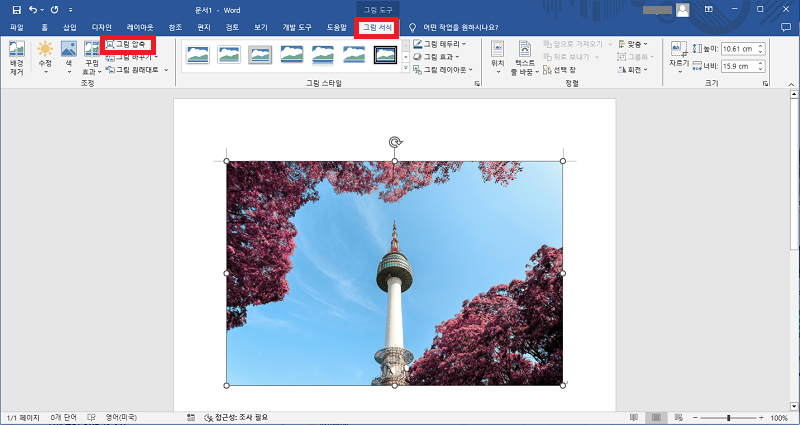Expand the picture styles gallery more arrow
The width and height of the screenshot is (800, 425).
[x=406, y=68]
